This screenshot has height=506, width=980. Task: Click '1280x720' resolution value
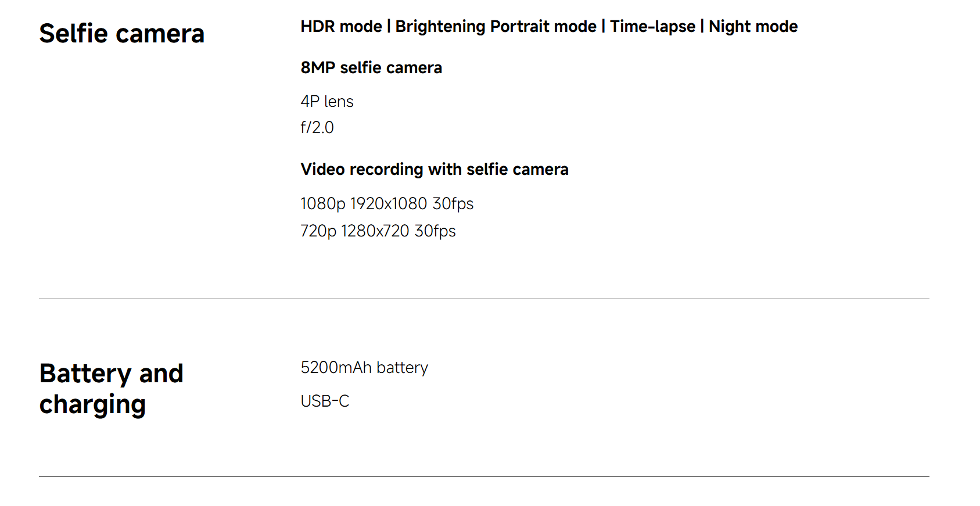click(375, 231)
